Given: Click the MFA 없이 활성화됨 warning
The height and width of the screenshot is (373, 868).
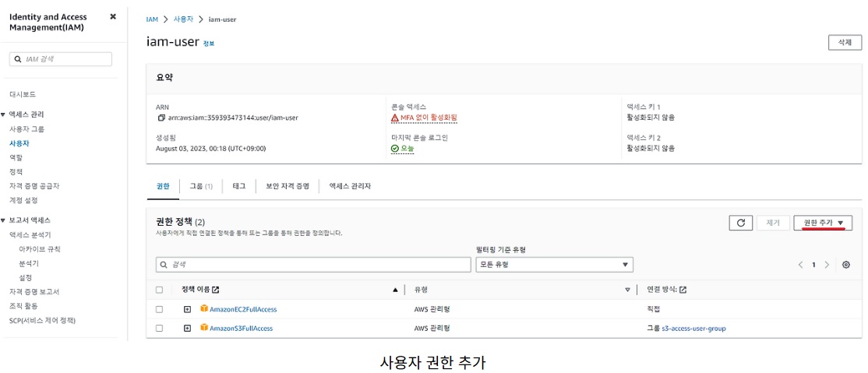Looking at the screenshot, I should (424, 118).
